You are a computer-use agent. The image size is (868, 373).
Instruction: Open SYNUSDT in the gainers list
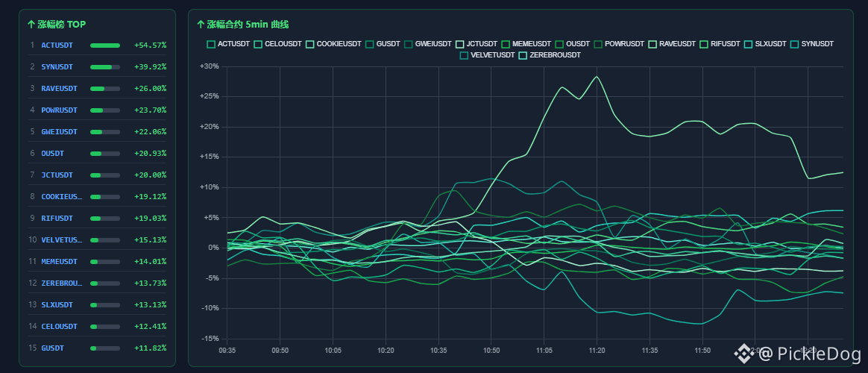(x=57, y=67)
